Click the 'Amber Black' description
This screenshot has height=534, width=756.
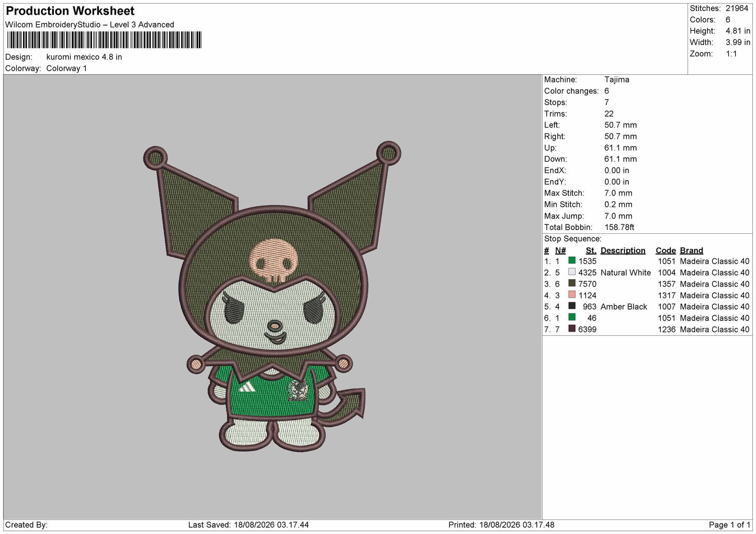[x=624, y=307]
